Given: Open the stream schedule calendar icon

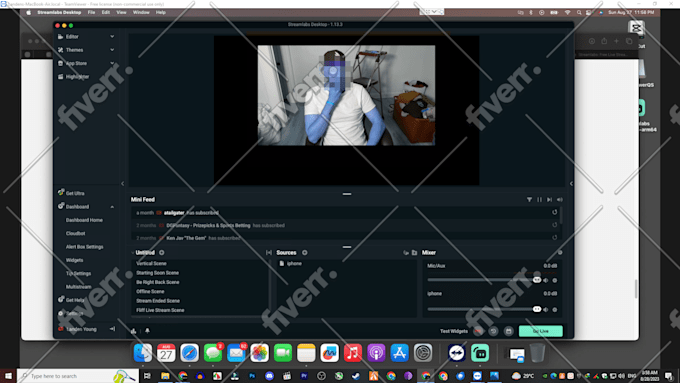Looking at the screenshot, I should pos(509,331).
